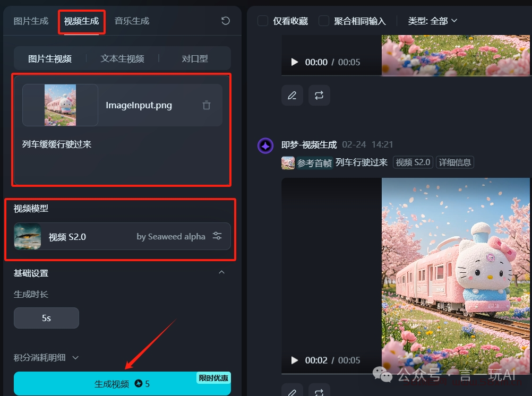
Task: Click the 基础设置 heading text
Action: pos(31,273)
